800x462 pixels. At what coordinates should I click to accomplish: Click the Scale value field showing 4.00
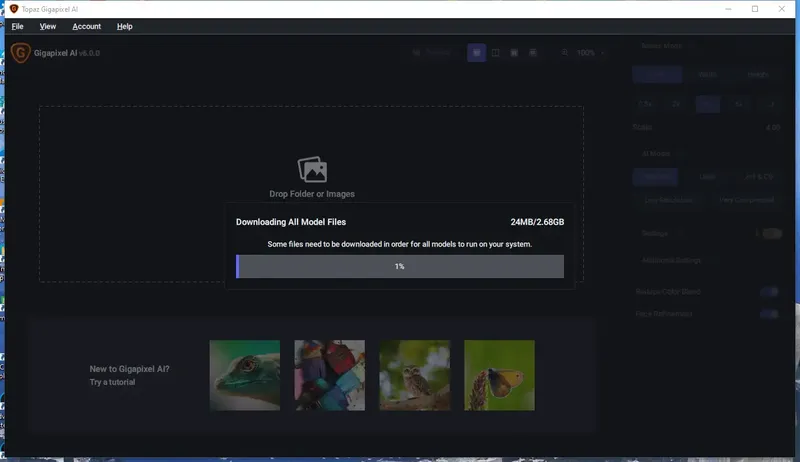coord(772,127)
